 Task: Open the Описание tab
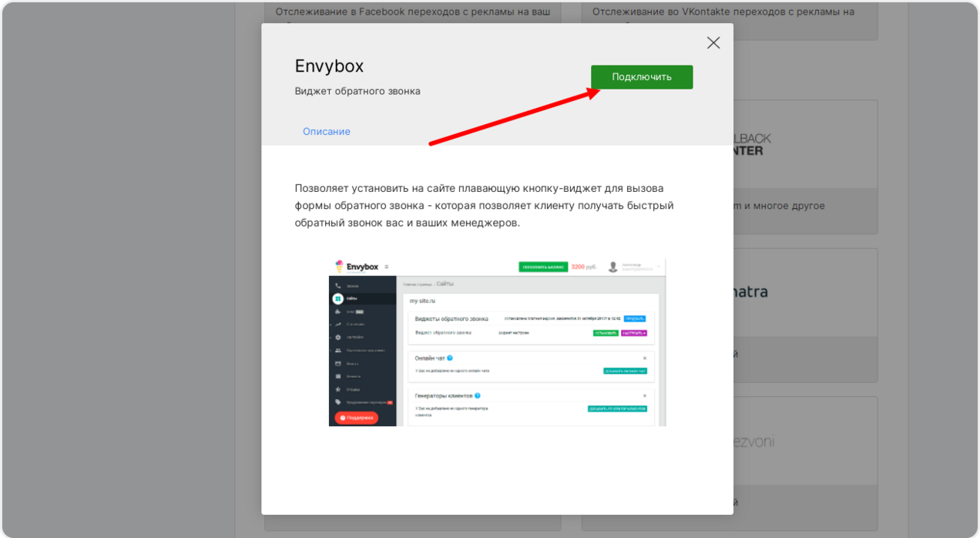click(x=327, y=132)
